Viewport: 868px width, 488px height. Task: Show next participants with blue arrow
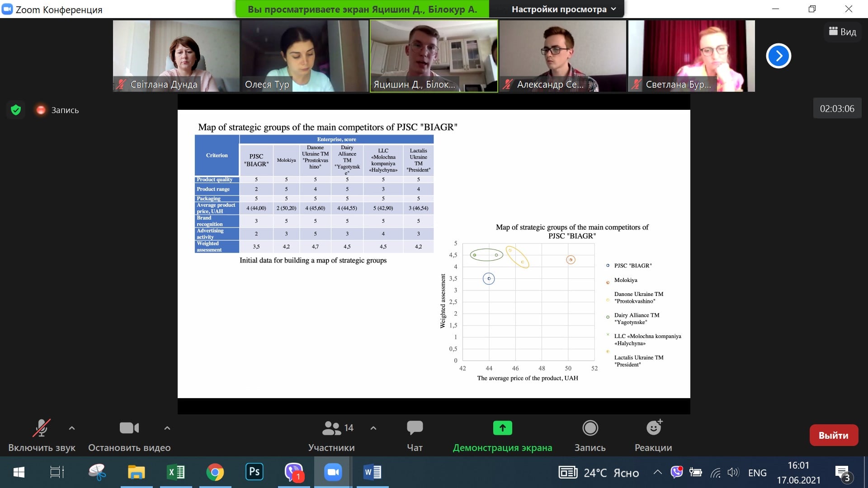[778, 56]
